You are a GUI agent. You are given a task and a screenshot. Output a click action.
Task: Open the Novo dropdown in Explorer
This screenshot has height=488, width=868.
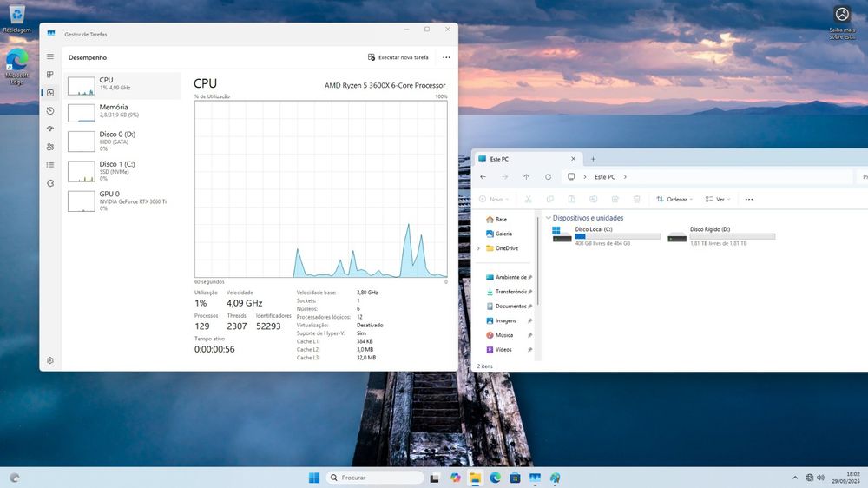click(x=494, y=200)
